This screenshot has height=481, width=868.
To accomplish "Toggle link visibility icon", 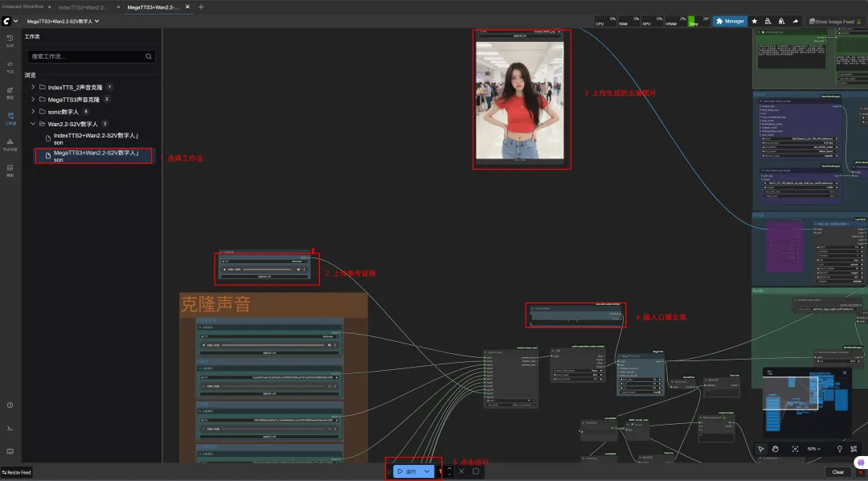I will 854,449.
